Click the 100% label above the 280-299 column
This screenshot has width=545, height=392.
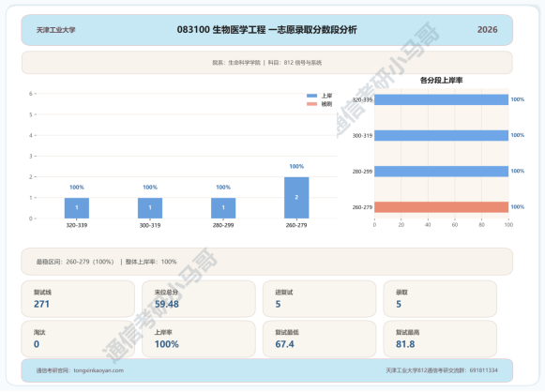223,188
